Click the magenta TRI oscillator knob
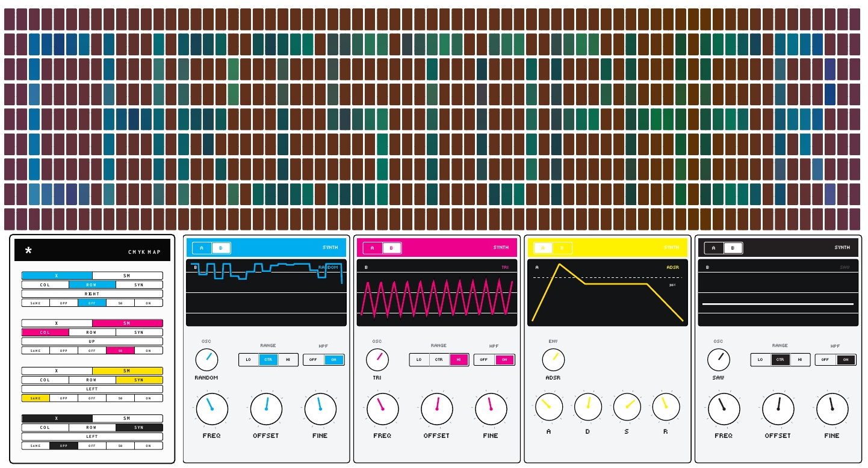 (377, 360)
